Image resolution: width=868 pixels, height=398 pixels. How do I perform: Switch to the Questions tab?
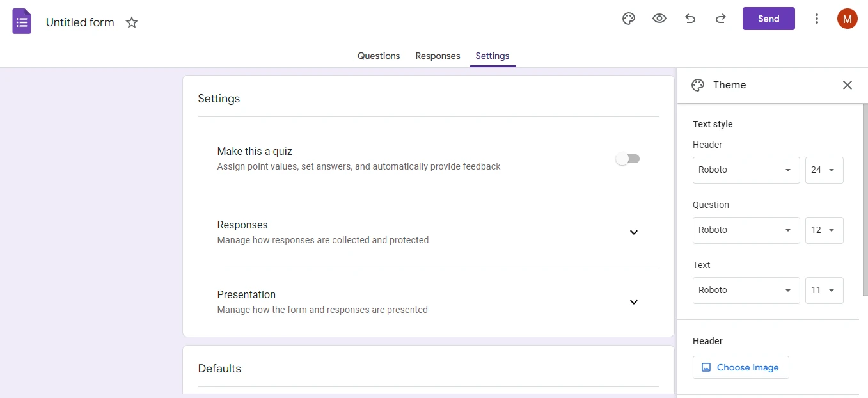378,56
